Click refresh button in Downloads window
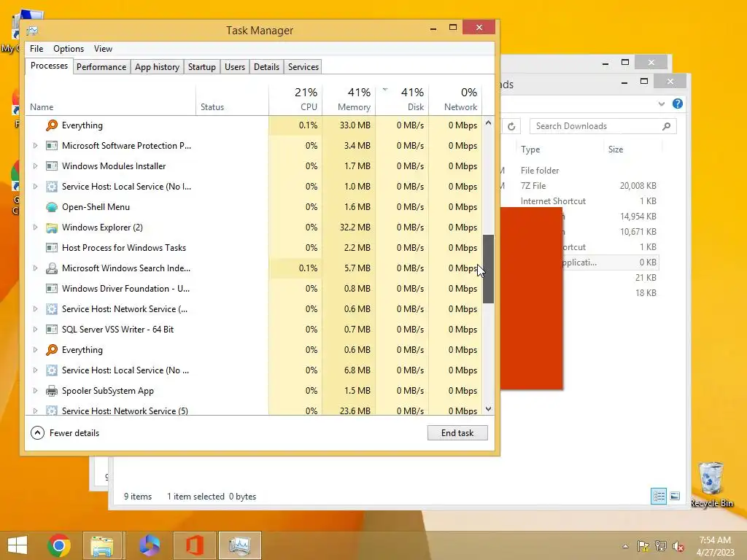 [x=511, y=126]
